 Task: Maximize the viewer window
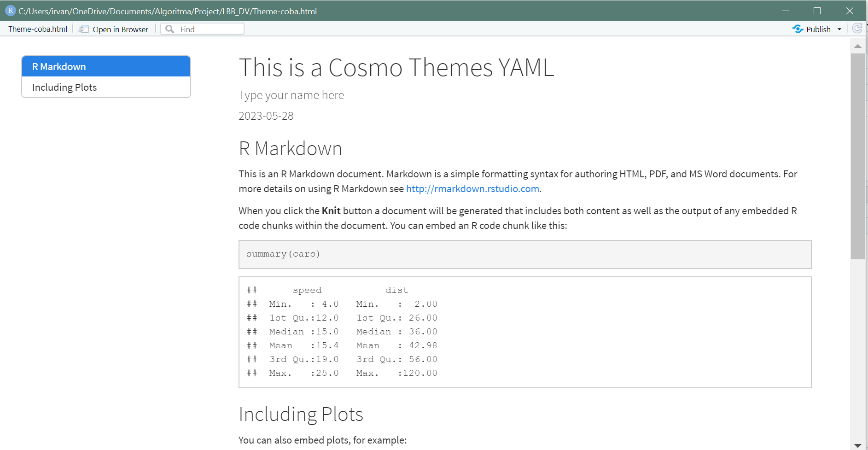coord(817,11)
